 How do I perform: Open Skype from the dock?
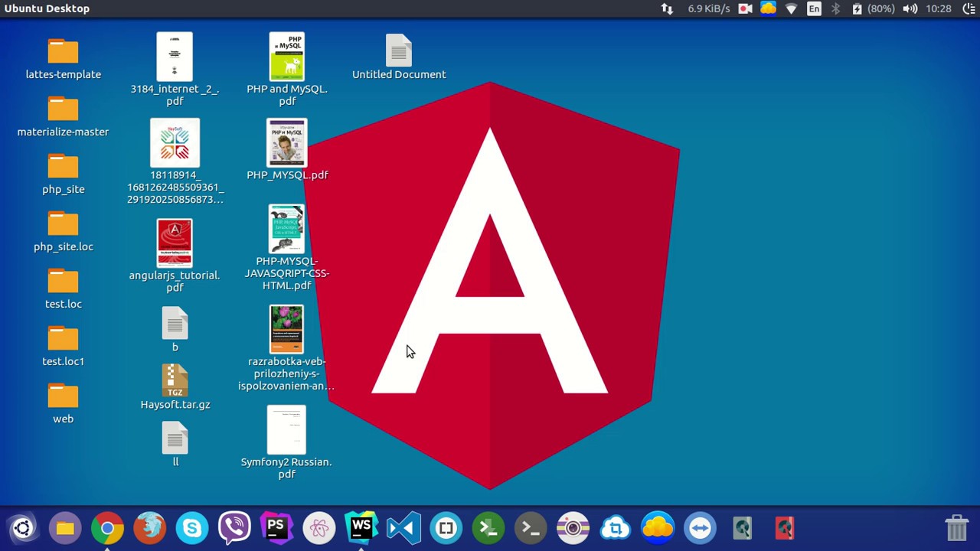click(191, 528)
